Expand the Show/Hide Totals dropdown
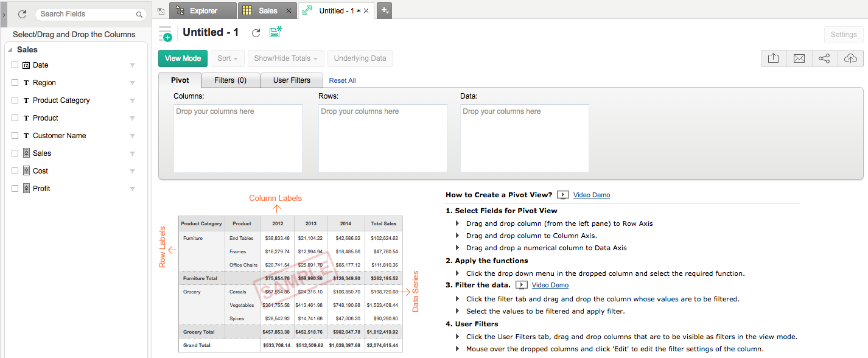The image size is (868, 358). (285, 58)
